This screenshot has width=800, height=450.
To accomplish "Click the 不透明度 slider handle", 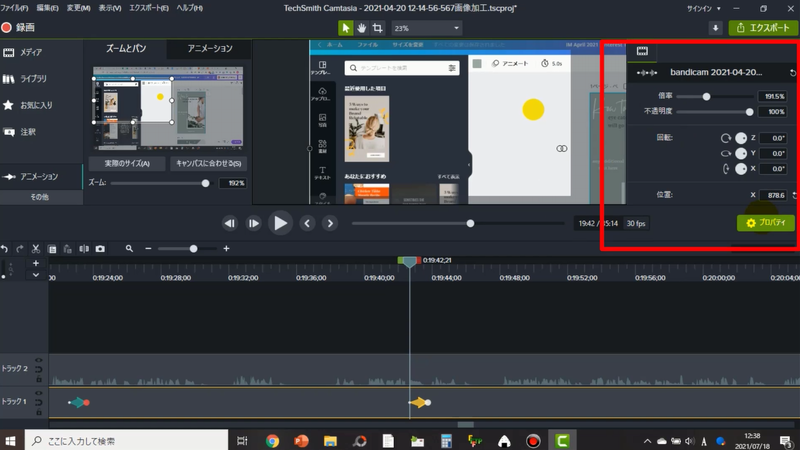I will (x=749, y=112).
